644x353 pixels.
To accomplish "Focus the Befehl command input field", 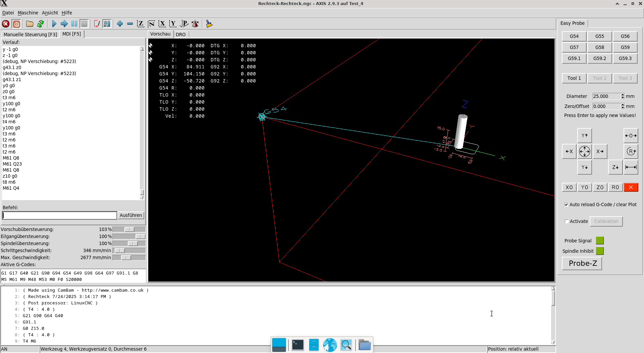I will [x=60, y=215].
